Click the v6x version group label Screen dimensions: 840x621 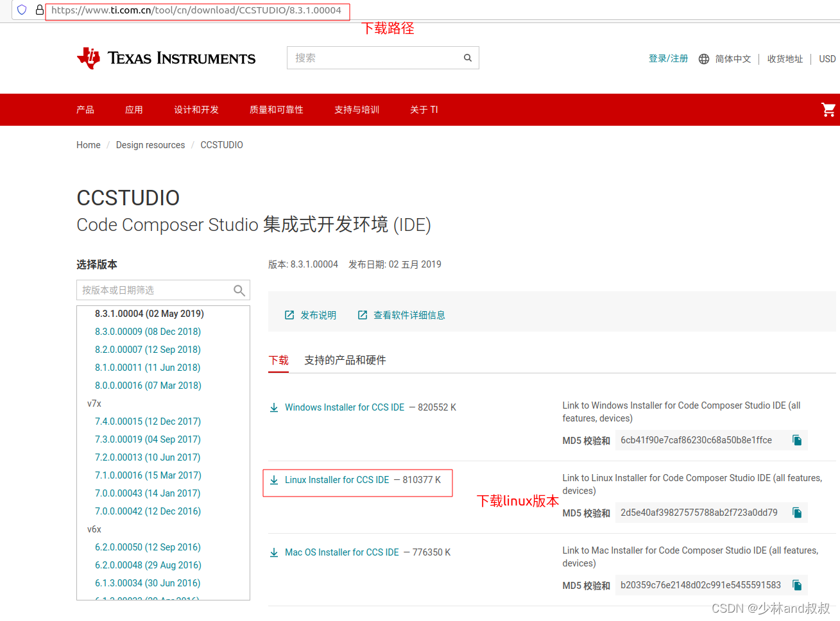94,529
